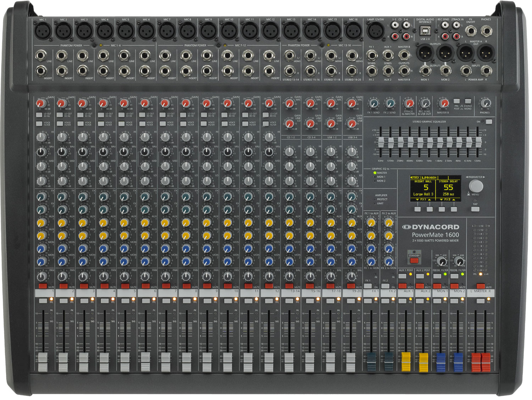Click the MIC 1 XLR input socket

43,31
